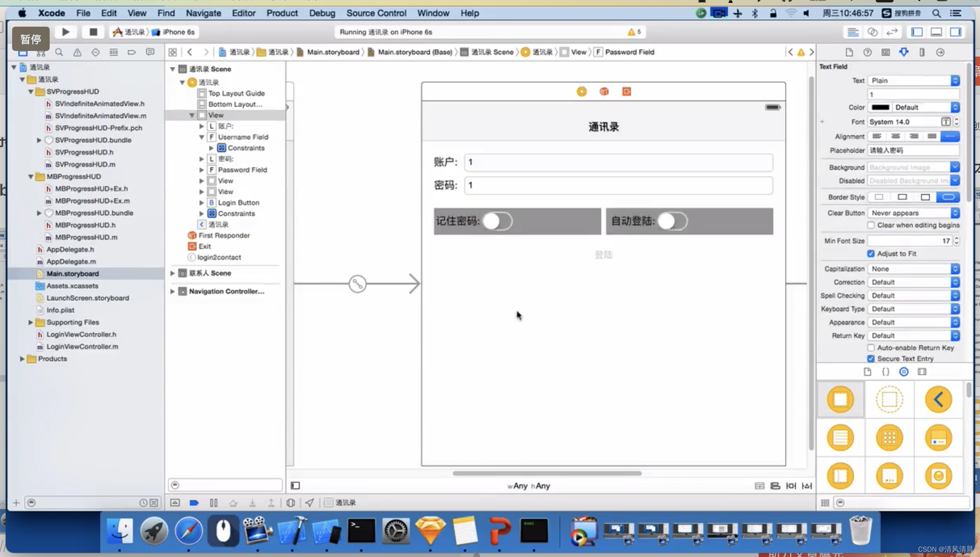
Task: Click the Inspectors panel toggle icon
Action: (x=957, y=32)
